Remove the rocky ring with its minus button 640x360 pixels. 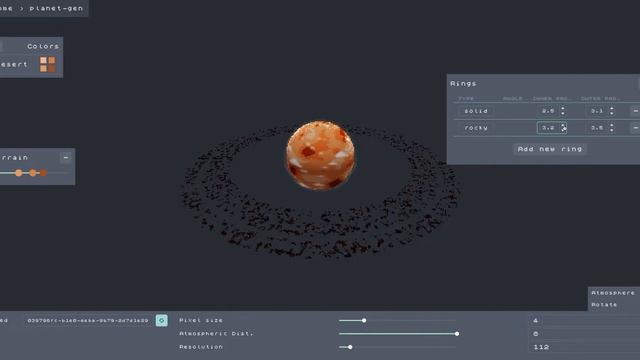[635, 128]
